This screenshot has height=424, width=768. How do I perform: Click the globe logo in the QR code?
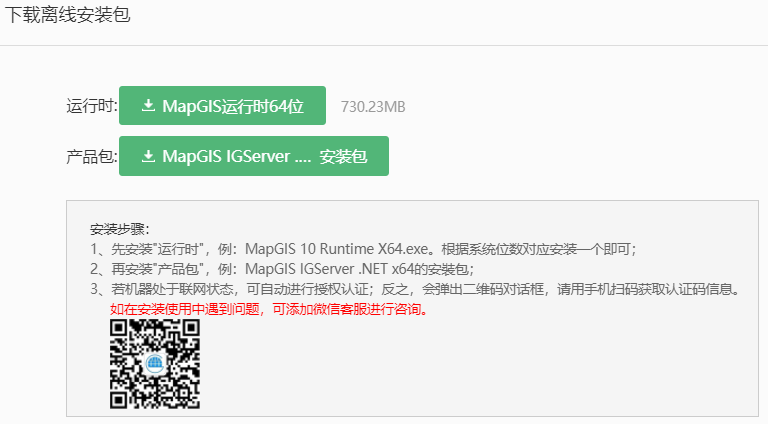155,364
